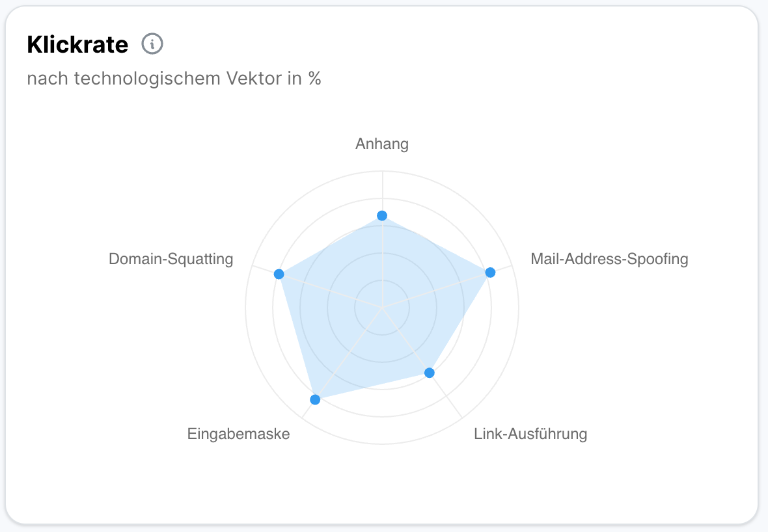Click the info icon next to Klickrate
Image resolution: width=768 pixels, height=532 pixels.
152,44
